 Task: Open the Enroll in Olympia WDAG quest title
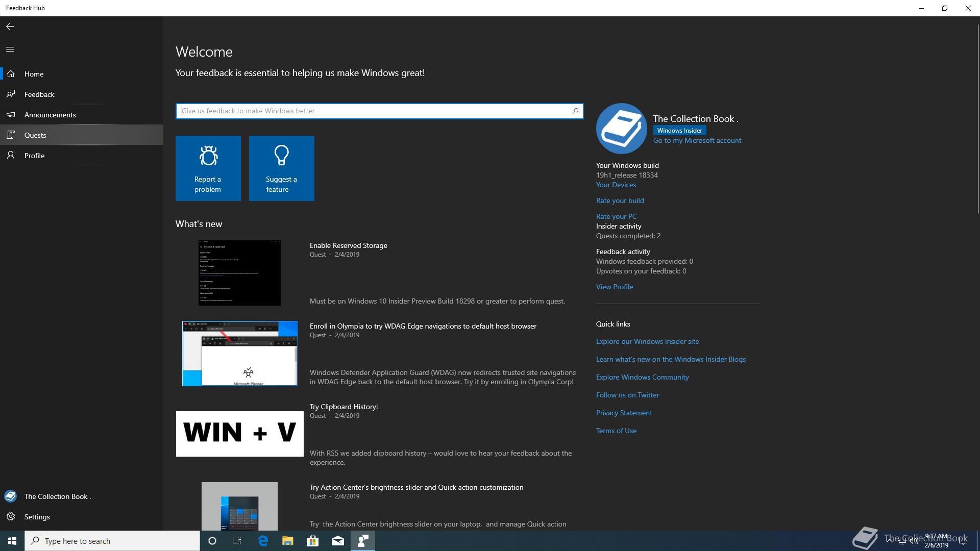point(423,326)
